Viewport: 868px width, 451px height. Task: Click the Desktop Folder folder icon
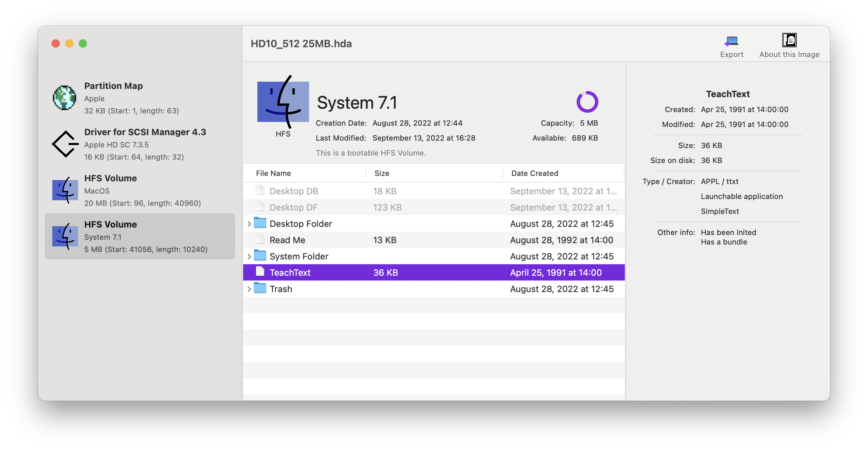click(260, 223)
